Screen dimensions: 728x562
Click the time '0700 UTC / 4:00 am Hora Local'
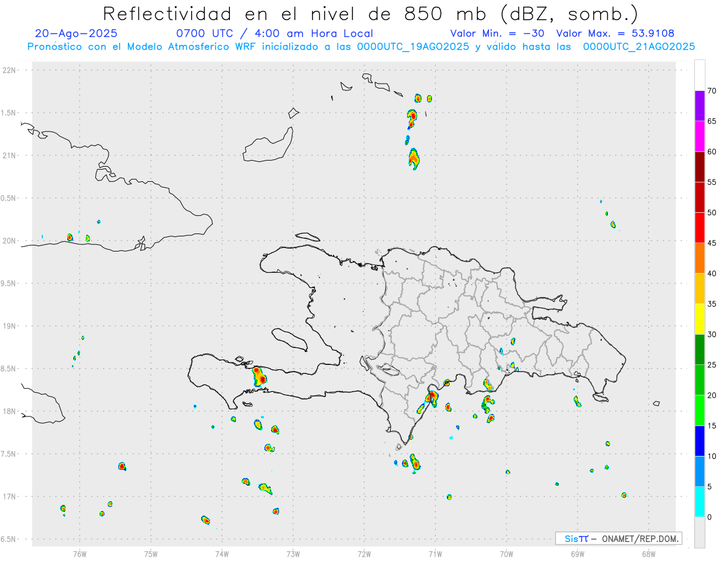tap(274, 33)
